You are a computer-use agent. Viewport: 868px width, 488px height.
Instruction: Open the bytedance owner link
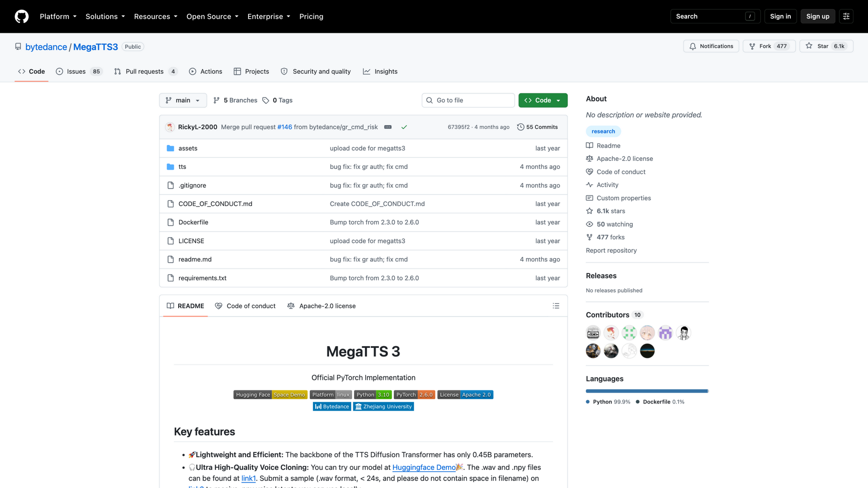click(46, 47)
